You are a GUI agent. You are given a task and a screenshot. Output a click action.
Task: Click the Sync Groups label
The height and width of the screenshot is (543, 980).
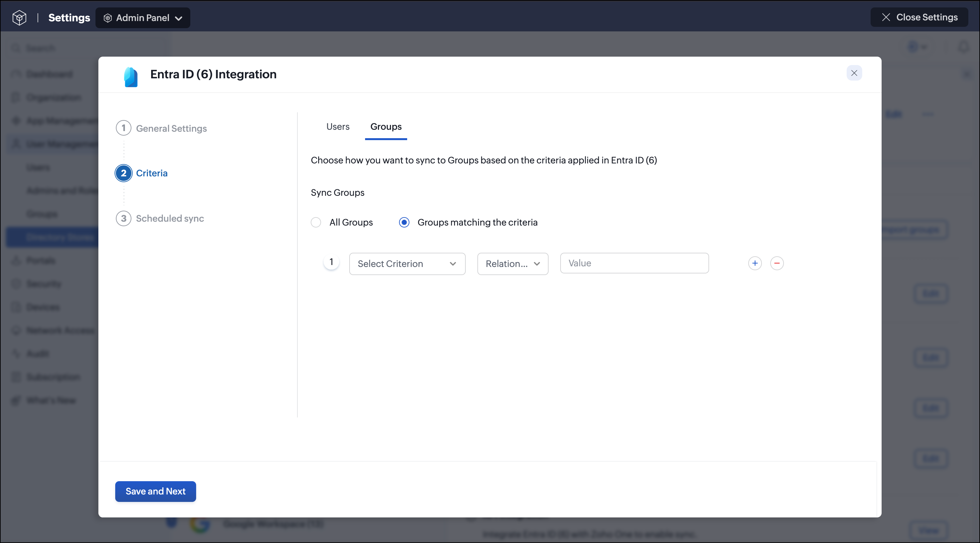(x=338, y=193)
